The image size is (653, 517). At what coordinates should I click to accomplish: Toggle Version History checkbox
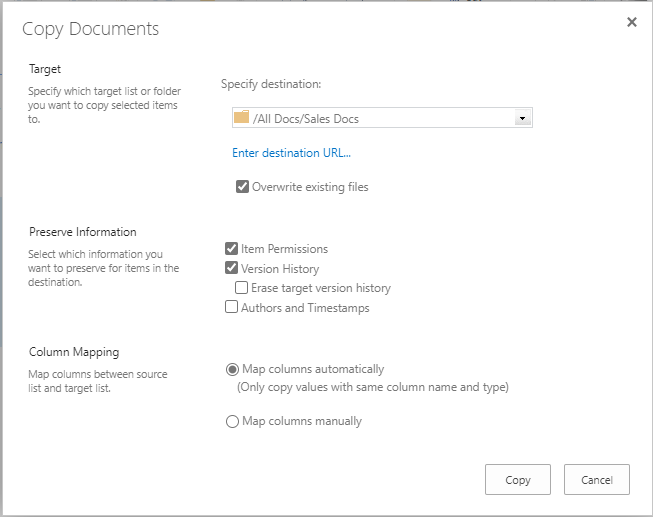(232, 268)
